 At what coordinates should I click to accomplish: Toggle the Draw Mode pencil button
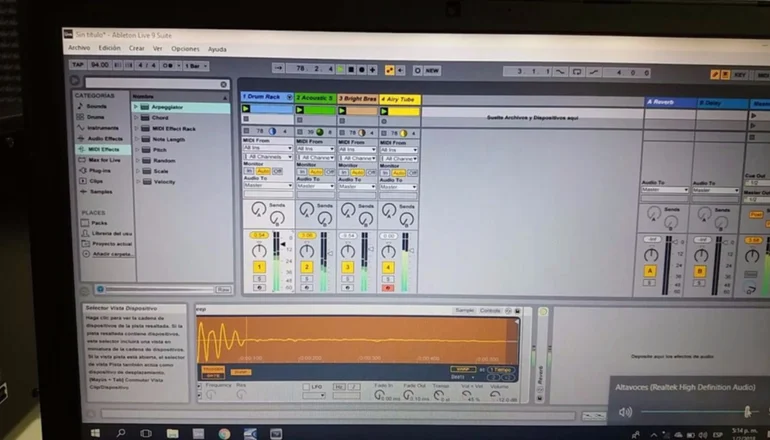(715, 74)
